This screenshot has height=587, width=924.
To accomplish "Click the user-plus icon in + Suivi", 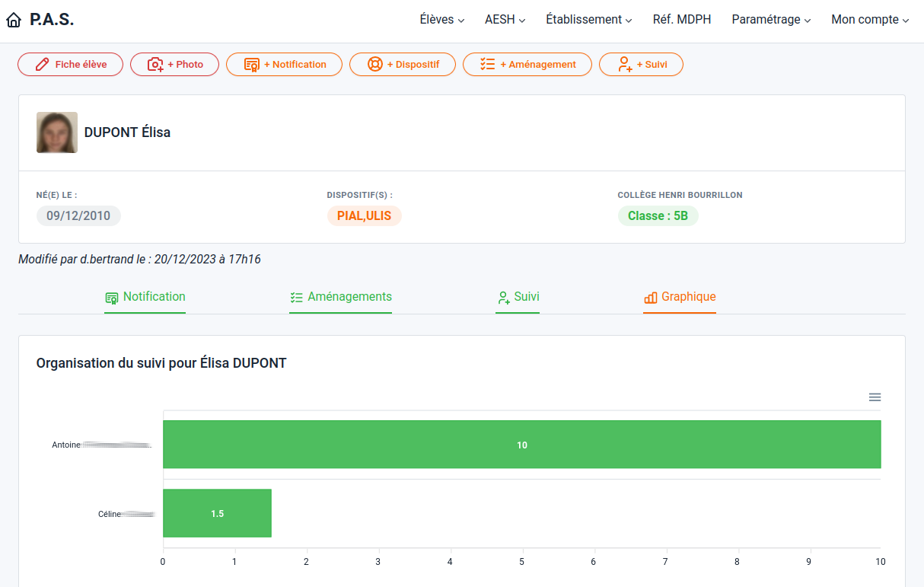I will pos(624,65).
